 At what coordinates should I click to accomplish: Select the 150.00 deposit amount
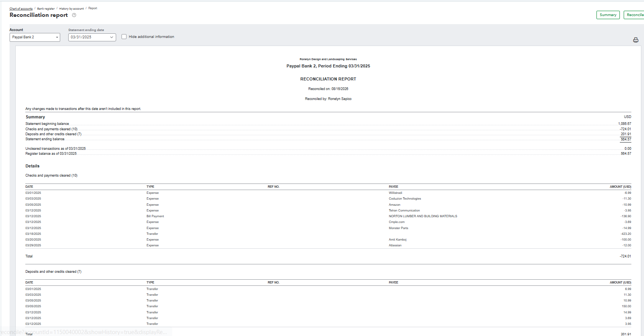626,306
